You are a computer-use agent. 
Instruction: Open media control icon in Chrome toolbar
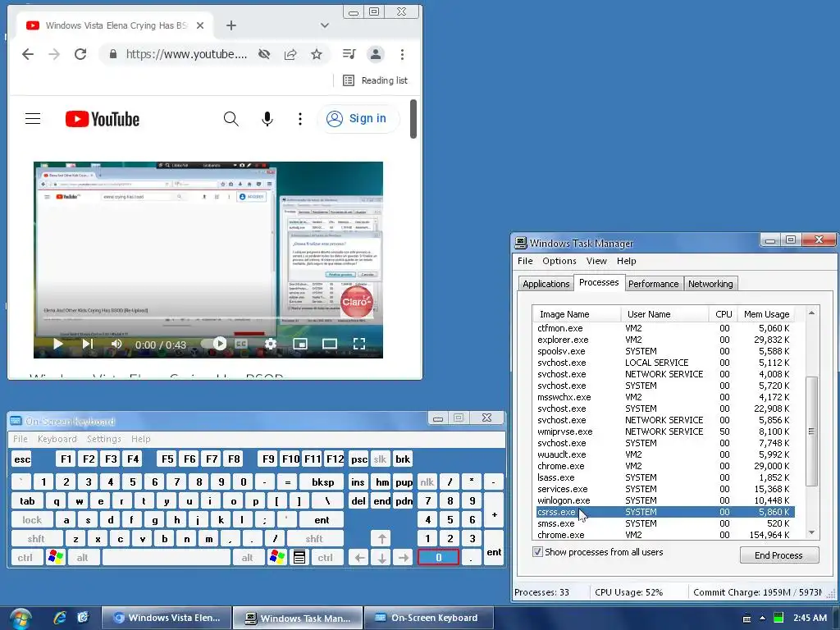(349, 53)
